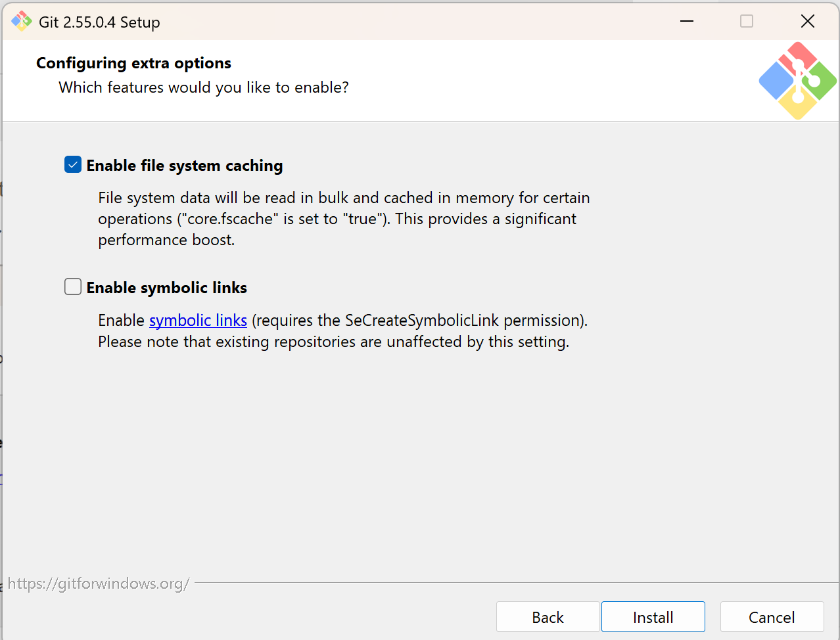
Task: Cancel the Git setup
Action: click(x=772, y=617)
